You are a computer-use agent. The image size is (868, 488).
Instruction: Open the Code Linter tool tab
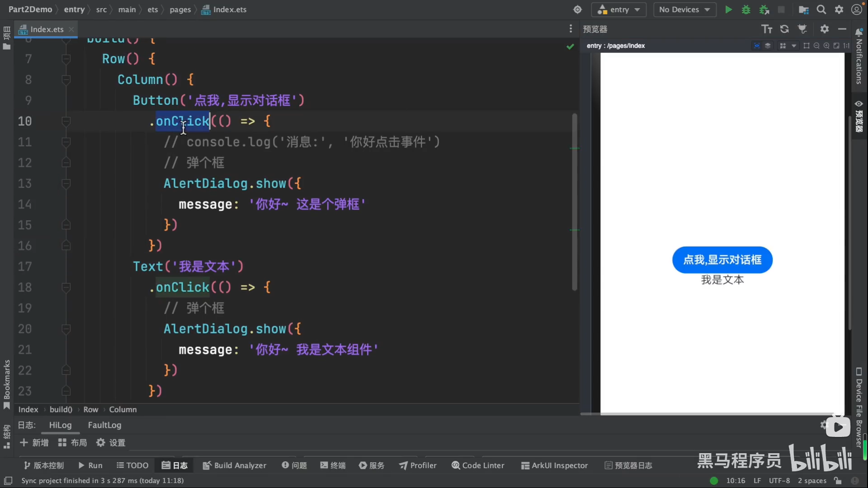pyautogui.click(x=478, y=465)
